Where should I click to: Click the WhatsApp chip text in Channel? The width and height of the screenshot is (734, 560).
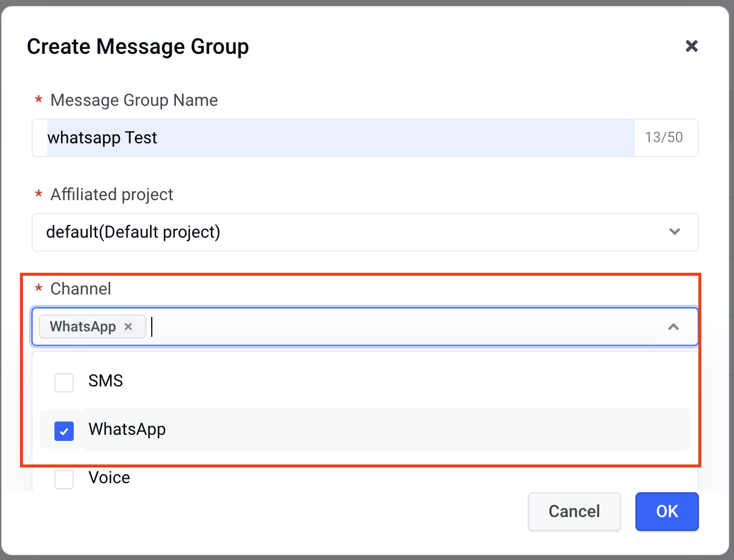click(83, 327)
